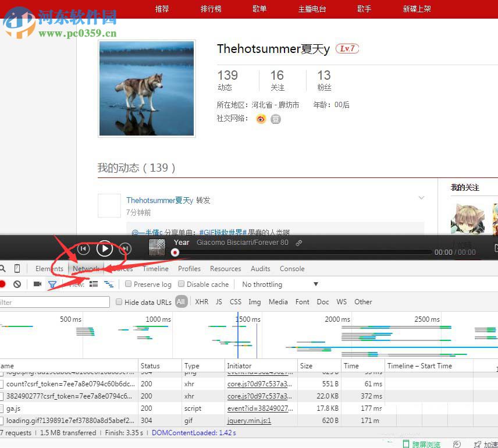The width and height of the screenshot is (498, 448).
Task: Click the camera screenshot icon in Network panel
Action: (x=38, y=283)
